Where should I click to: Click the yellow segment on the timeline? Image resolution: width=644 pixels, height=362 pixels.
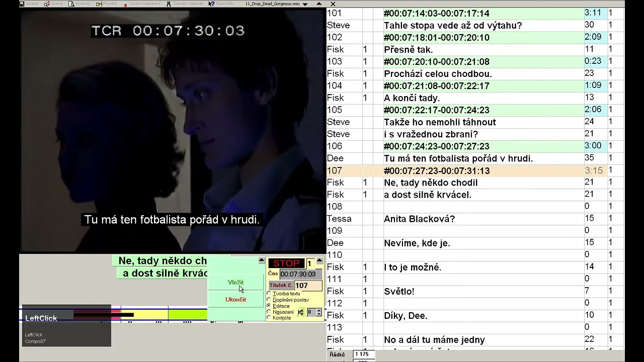(144, 315)
